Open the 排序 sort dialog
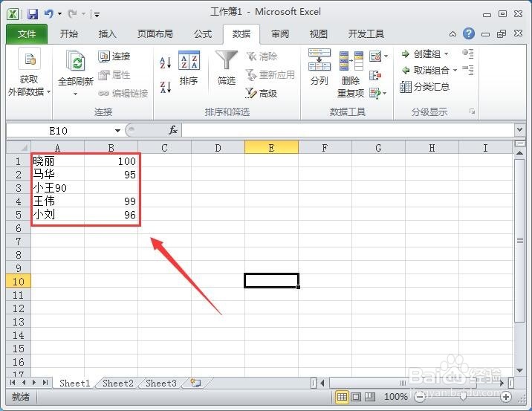This screenshot has width=532, height=411. pos(189,68)
